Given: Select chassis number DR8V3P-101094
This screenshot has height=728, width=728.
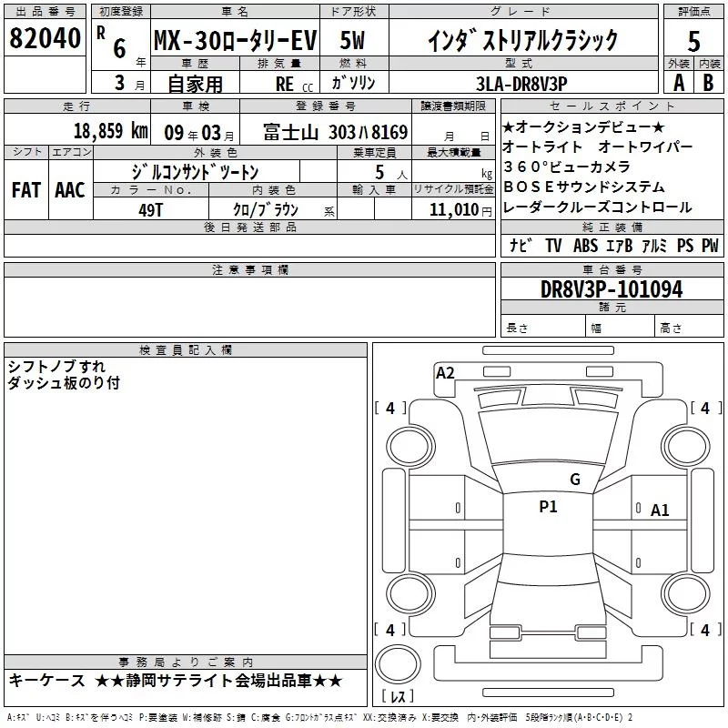Looking at the screenshot, I should [612, 289].
